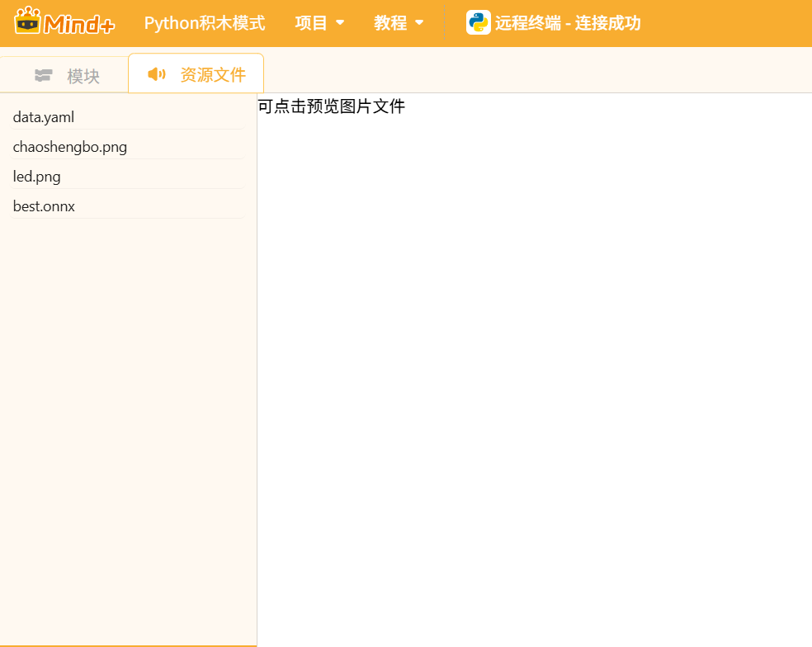Click the blocks icon on 模块 tab
The height and width of the screenshot is (647, 812).
pyautogui.click(x=44, y=76)
